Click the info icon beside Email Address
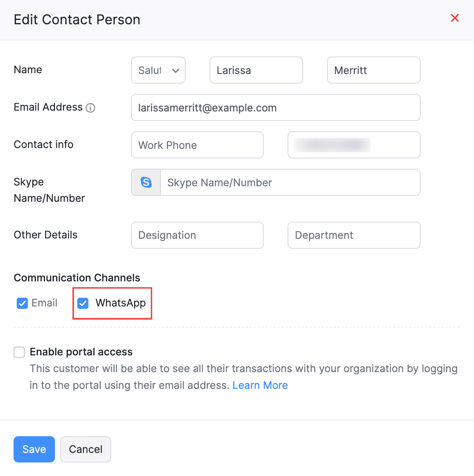 point(91,108)
